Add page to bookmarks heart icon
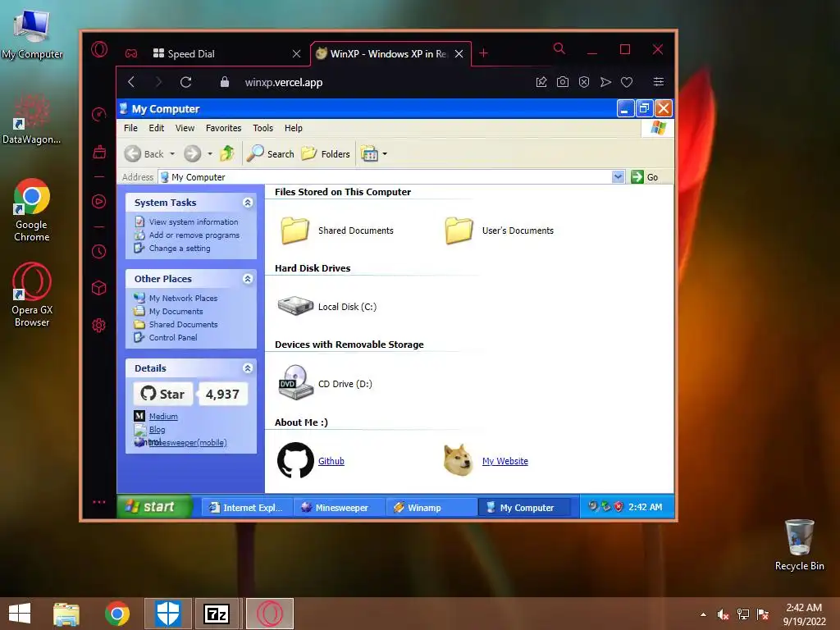 627,82
